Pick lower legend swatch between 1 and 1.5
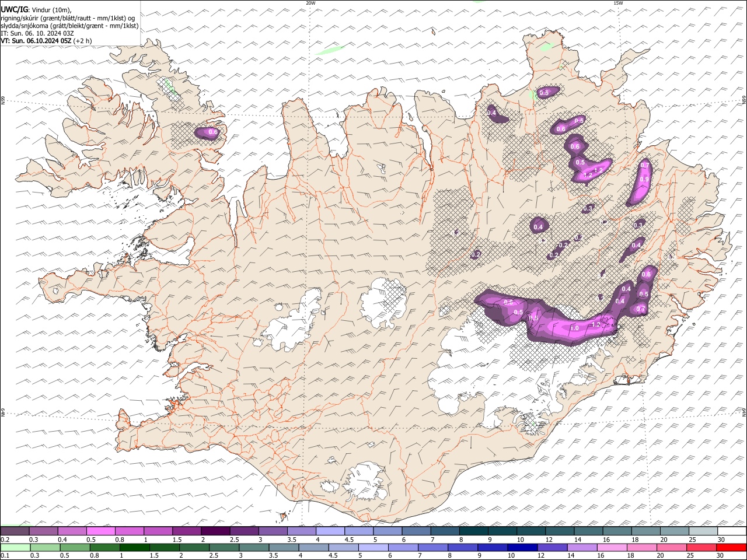Image resolution: width=747 pixels, height=560 pixels. point(135,548)
